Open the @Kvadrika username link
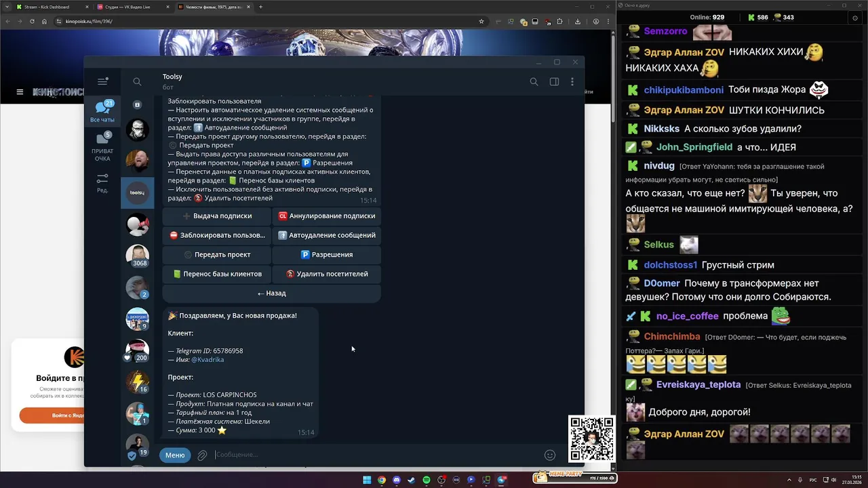The image size is (868, 488). 208,360
